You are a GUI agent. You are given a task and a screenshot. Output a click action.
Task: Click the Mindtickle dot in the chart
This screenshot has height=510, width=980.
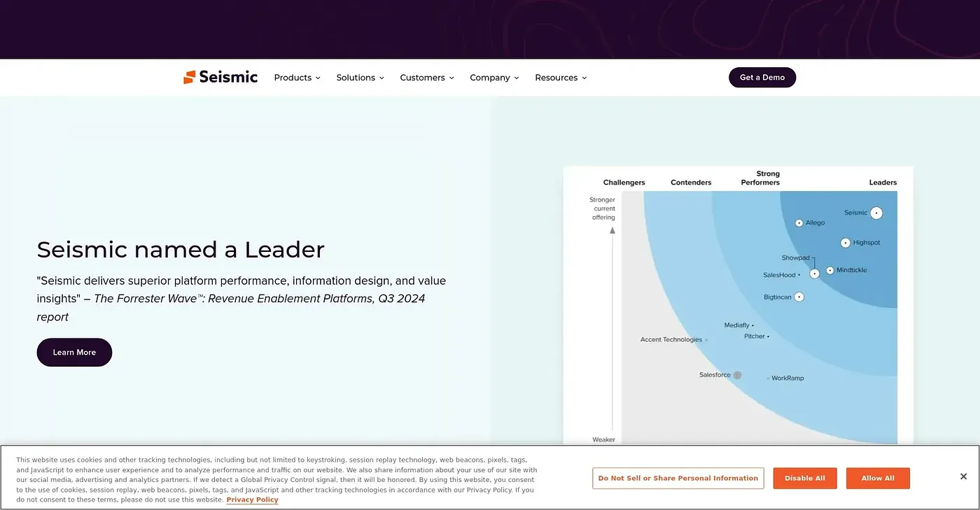pos(830,270)
